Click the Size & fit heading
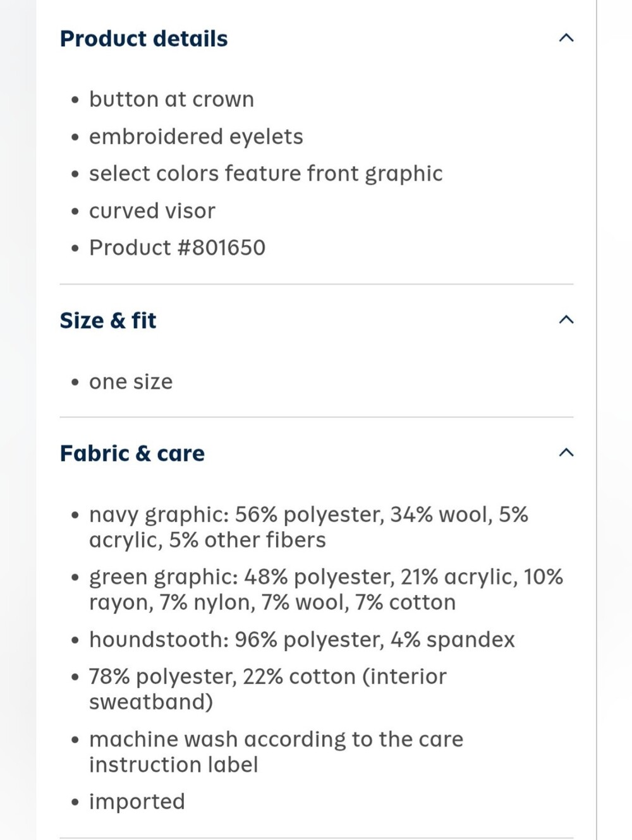The width and height of the screenshot is (632, 840). (x=108, y=320)
